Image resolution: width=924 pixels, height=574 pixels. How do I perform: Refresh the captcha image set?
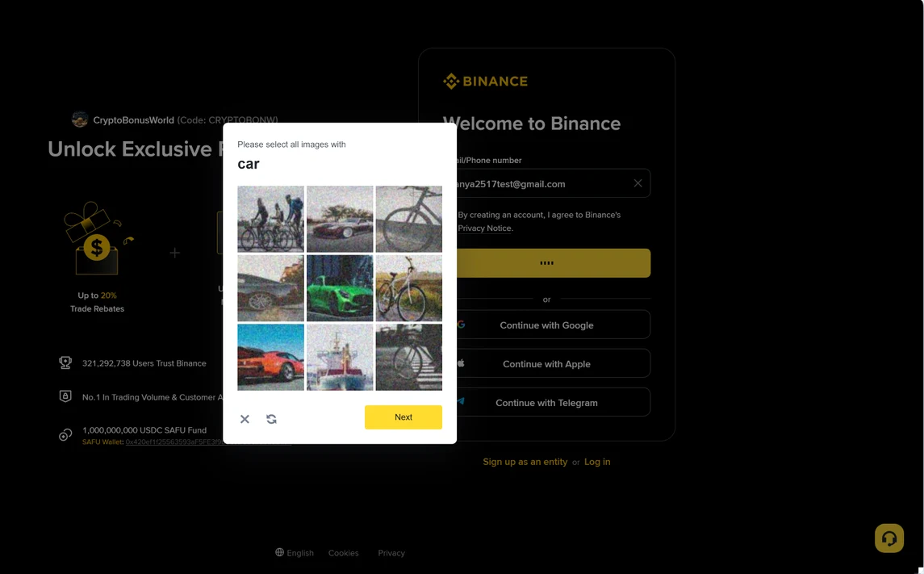point(271,419)
